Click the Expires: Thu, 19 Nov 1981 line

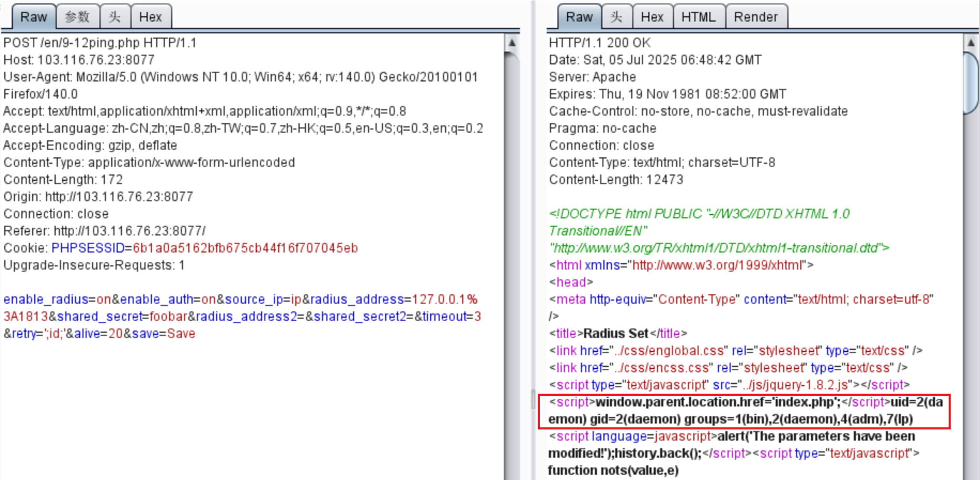[x=668, y=94]
